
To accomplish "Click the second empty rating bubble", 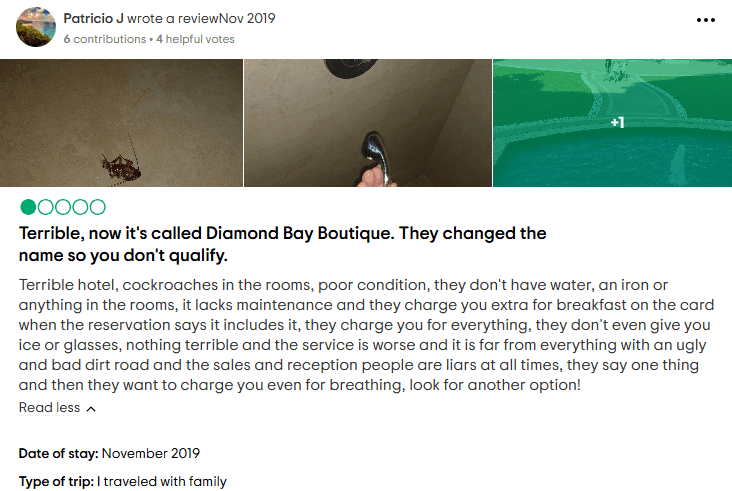I will [45, 207].
